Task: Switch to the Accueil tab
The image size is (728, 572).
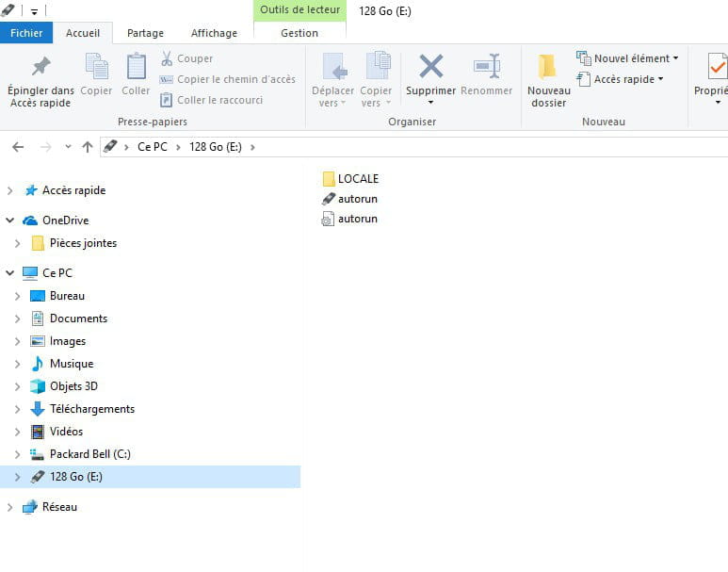Action: pyautogui.click(x=83, y=33)
